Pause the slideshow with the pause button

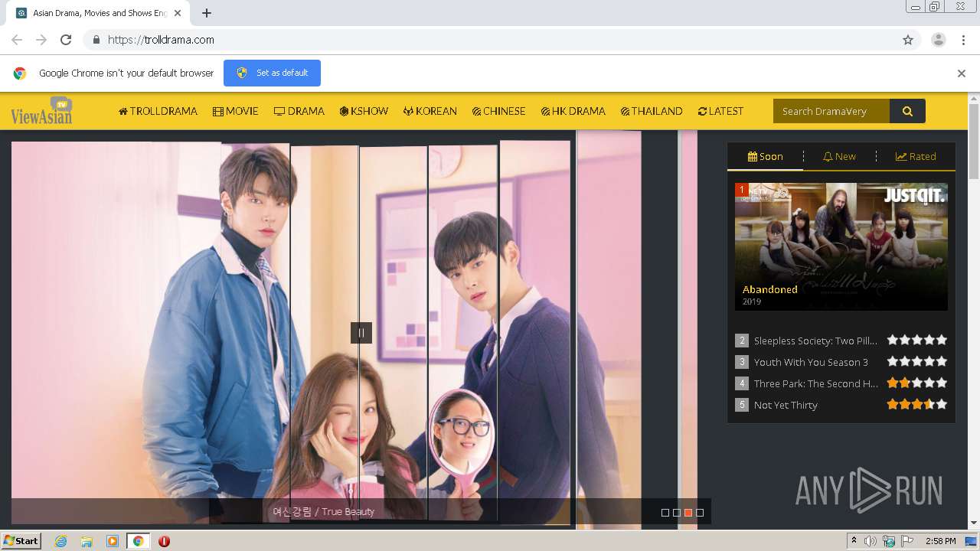point(361,333)
